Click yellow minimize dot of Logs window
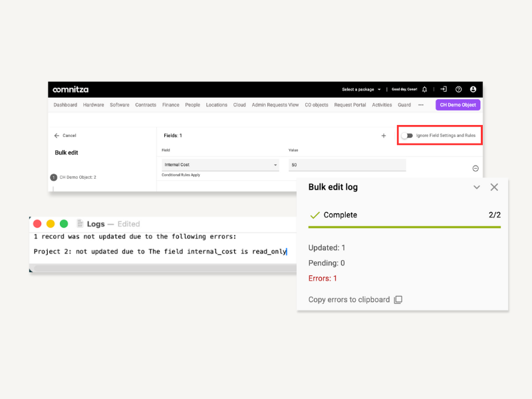Viewport: 532px width, 399px height. tap(51, 224)
